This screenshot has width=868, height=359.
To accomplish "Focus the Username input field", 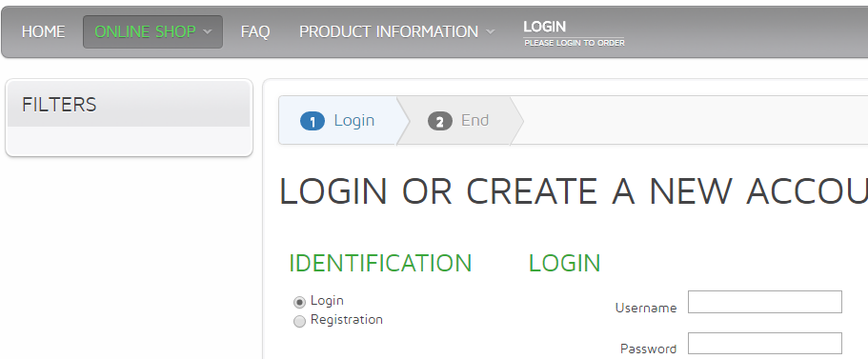I will click(765, 302).
